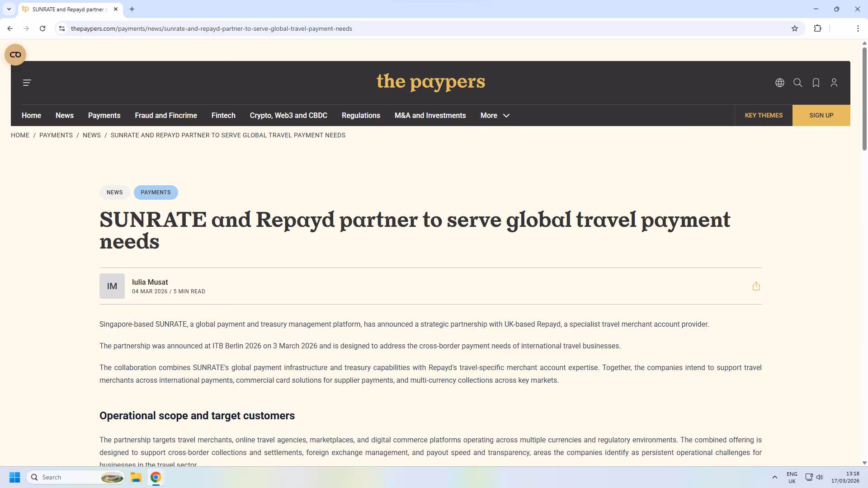The height and width of the screenshot is (488, 868).
Task: Open M&A and Investments section
Action: point(430,116)
